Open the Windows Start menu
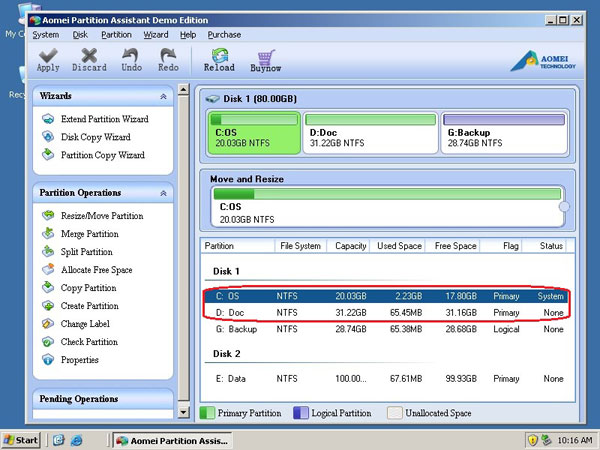Image resolution: width=600 pixels, height=450 pixels. [x=21, y=440]
